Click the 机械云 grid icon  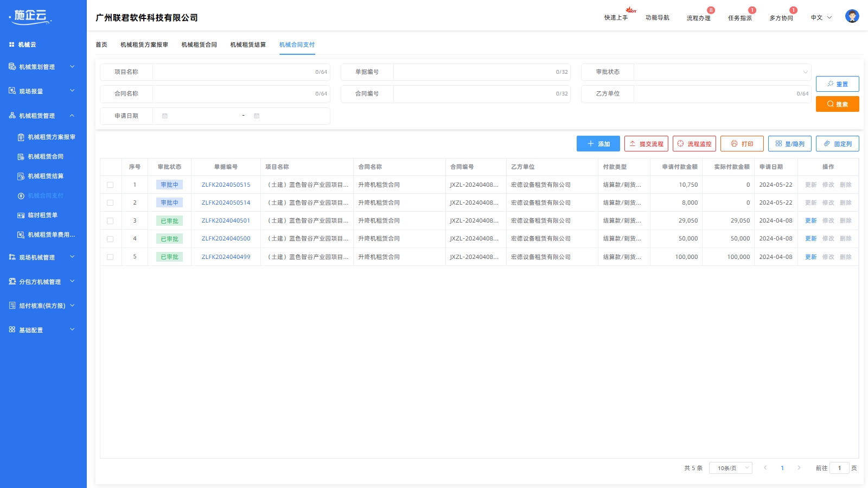[x=11, y=45]
